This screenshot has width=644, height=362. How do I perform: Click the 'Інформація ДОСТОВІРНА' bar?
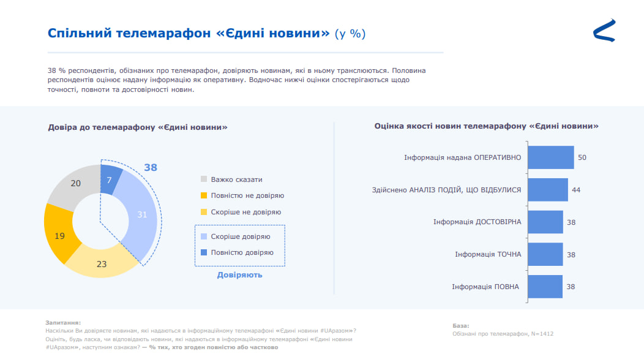point(545,222)
